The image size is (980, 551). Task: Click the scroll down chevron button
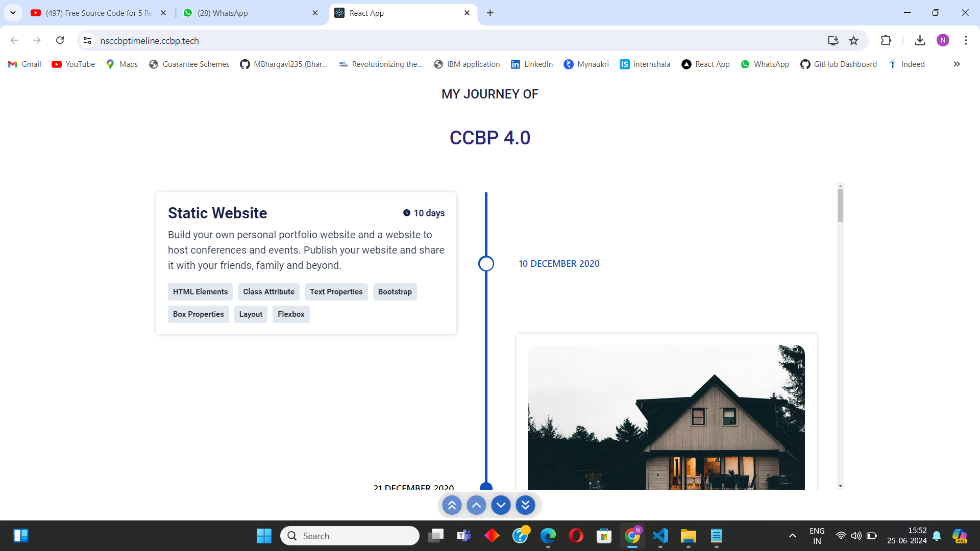point(501,505)
